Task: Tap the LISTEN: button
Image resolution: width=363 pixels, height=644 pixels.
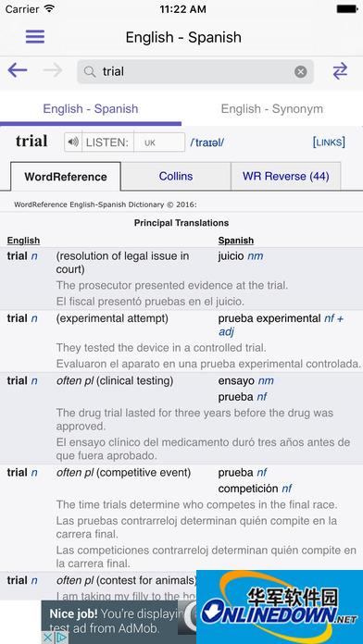Action: pyautogui.click(x=107, y=142)
